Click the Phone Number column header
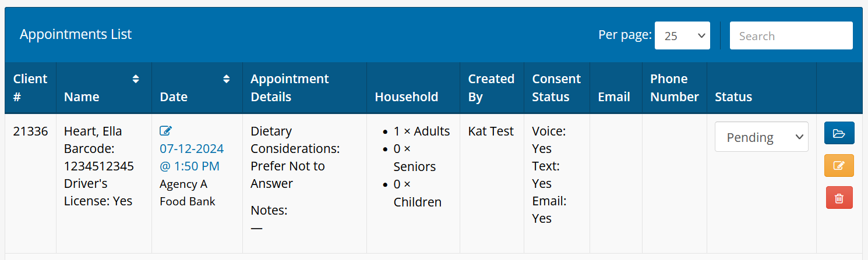Image resolution: width=868 pixels, height=260 pixels. [x=674, y=88]
